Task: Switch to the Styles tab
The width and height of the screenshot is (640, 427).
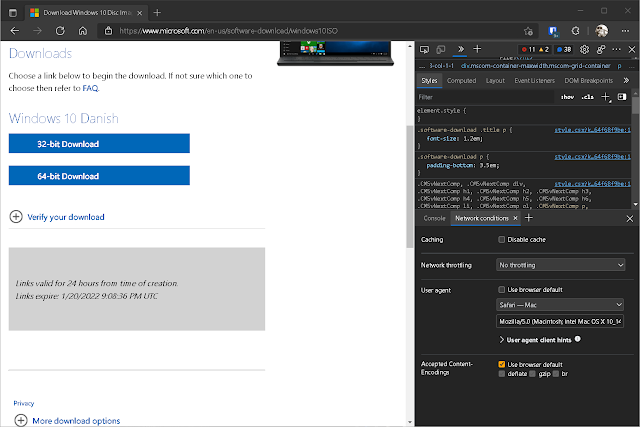Action: [429, 81]
